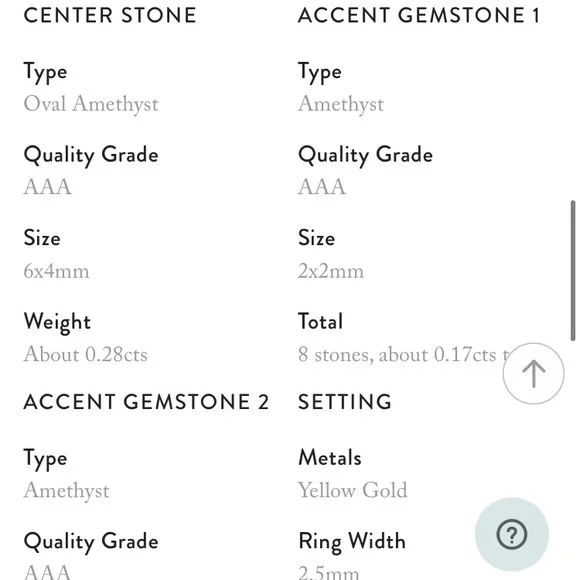Click Accent Gemstone 1 Amethyst type

[x=341, y=104]
